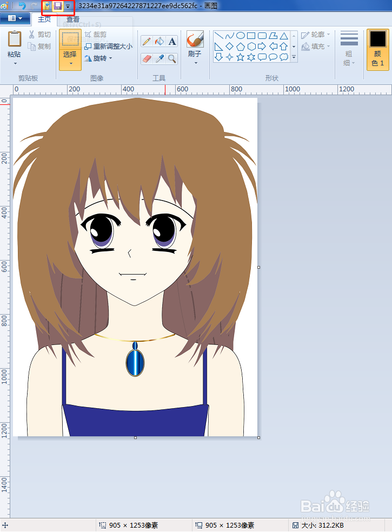Click the canvas bottom-right corner handle
Viewport: 392px width, 532px height.
click(258, 438)
